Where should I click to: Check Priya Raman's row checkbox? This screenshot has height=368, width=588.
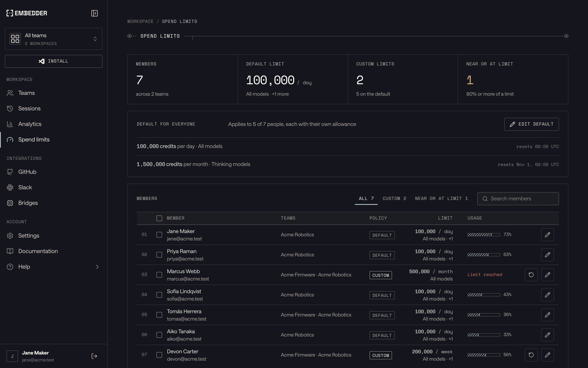[x=159, y=255]
